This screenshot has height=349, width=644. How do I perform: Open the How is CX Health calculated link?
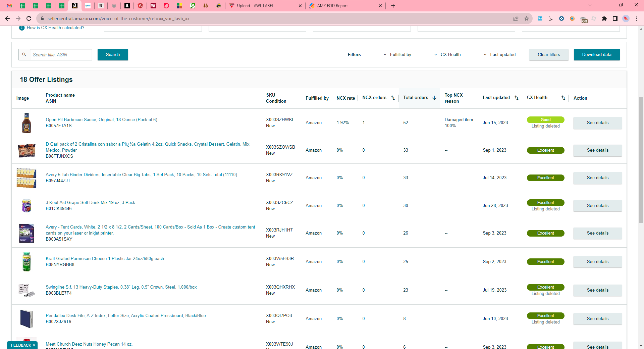pos(56,28)
